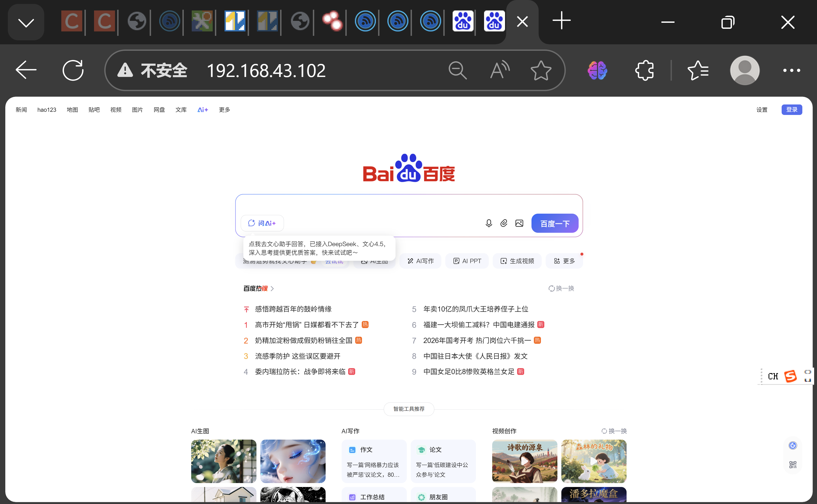Switch to the first Baidu tab
This screenshot has width=817, height=504.
(463, 21)
